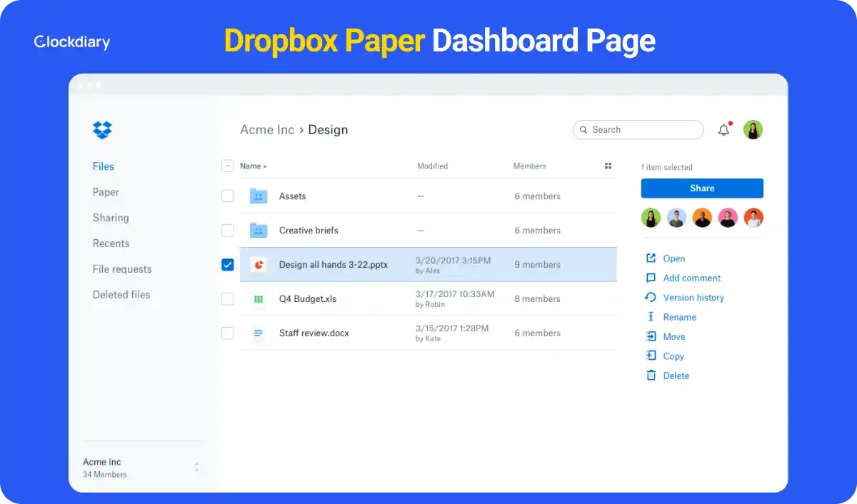The image size is (857, 504).
Task: Click the Copy link
Action: point(673,356)
